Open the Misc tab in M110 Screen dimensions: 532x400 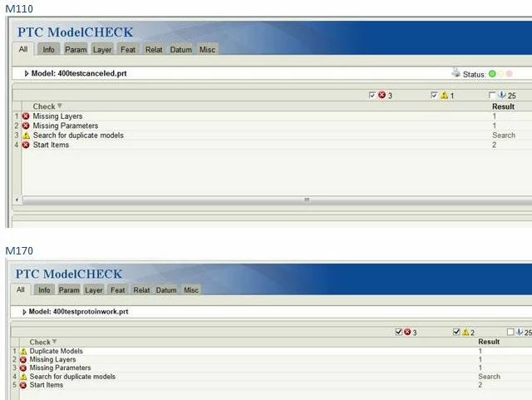pyautogui.click(x=207, y=50)
